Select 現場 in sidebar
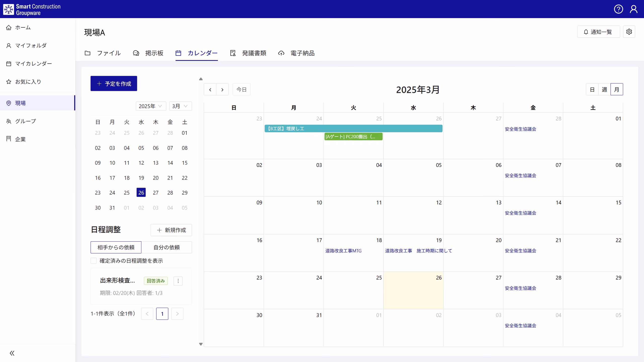 [x=38, y=103]
